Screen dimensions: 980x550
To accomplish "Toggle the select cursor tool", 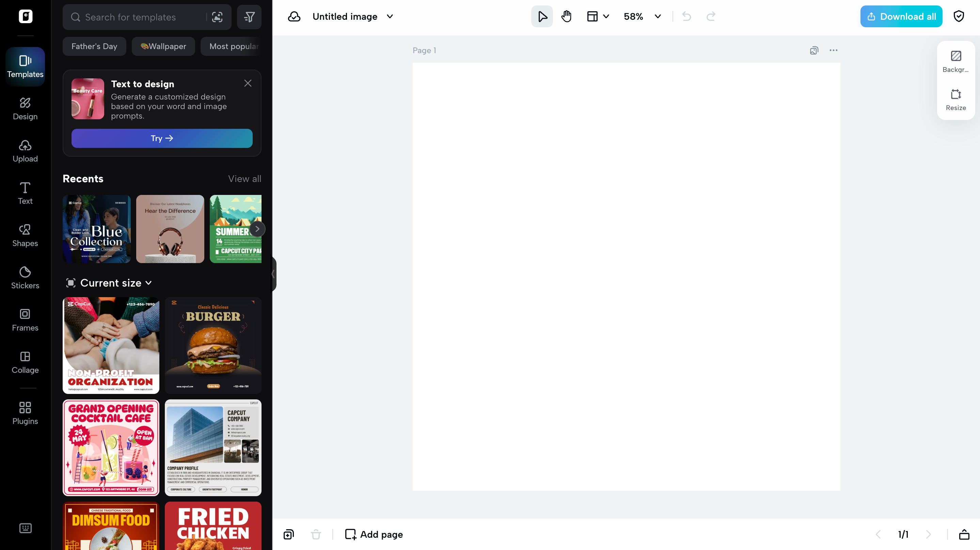I will (542, 16).
